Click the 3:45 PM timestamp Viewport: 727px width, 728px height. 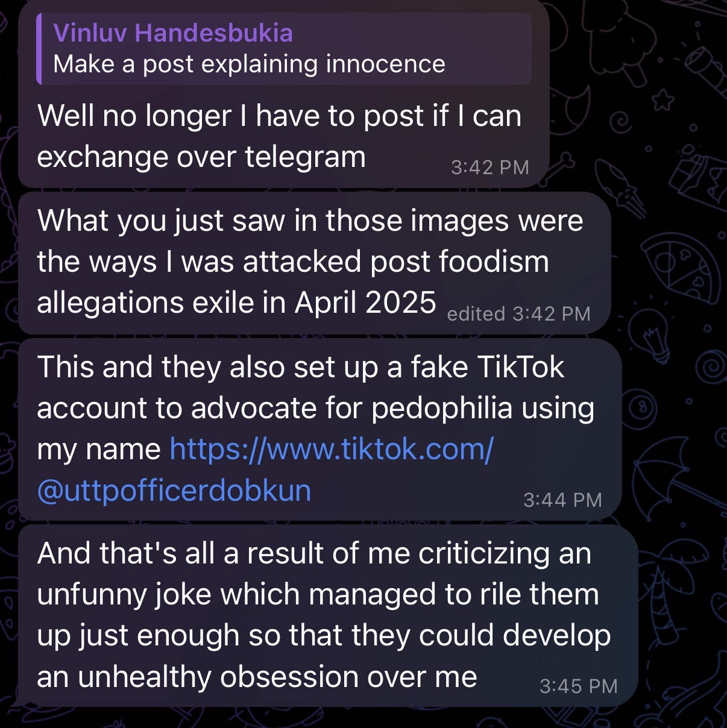point(578,686)
